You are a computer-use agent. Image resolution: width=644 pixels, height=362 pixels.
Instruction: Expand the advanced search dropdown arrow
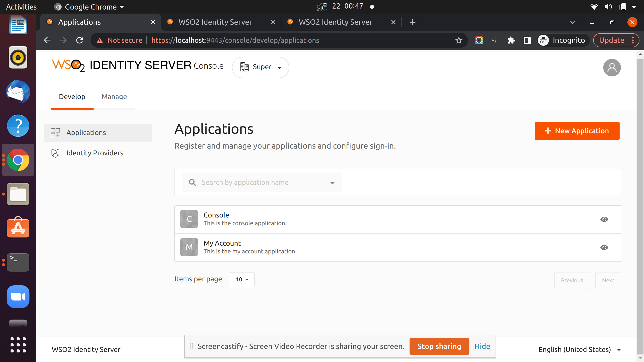point(332,183)
